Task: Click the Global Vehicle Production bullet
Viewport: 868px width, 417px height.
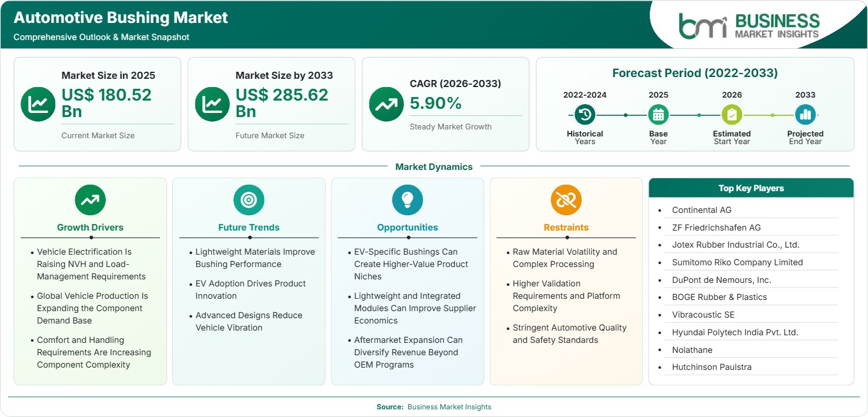Action: [92, 308]
